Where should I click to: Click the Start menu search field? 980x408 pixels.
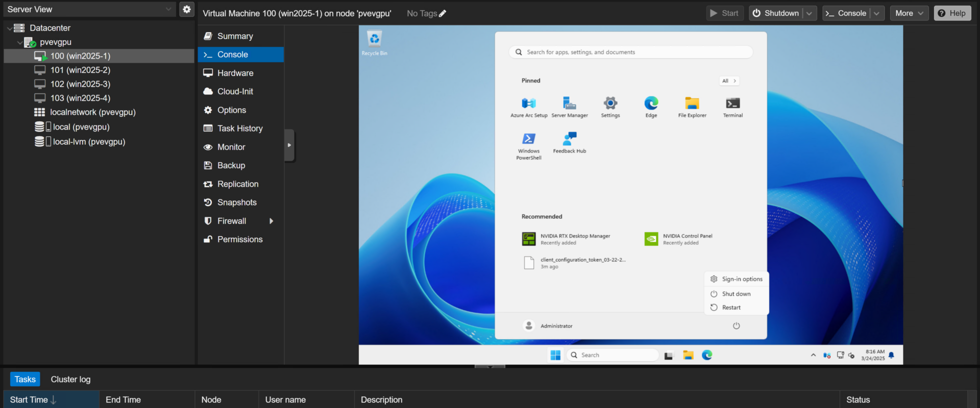[x=631, y=52]
